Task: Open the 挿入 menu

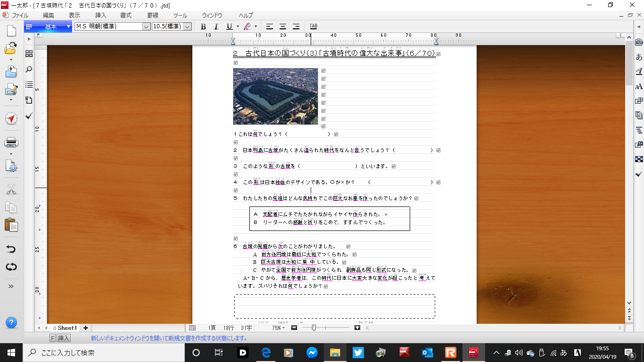Action: tap(101, 15)
